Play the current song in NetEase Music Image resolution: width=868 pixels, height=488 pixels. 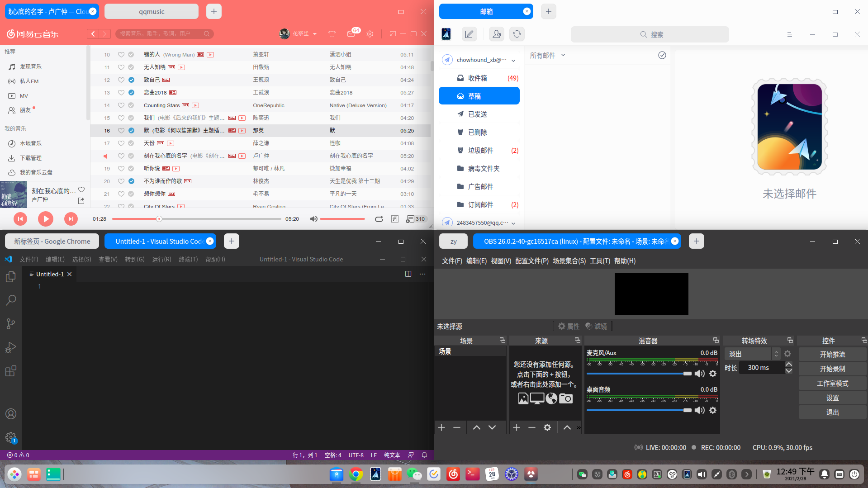[x=45, y=219]
